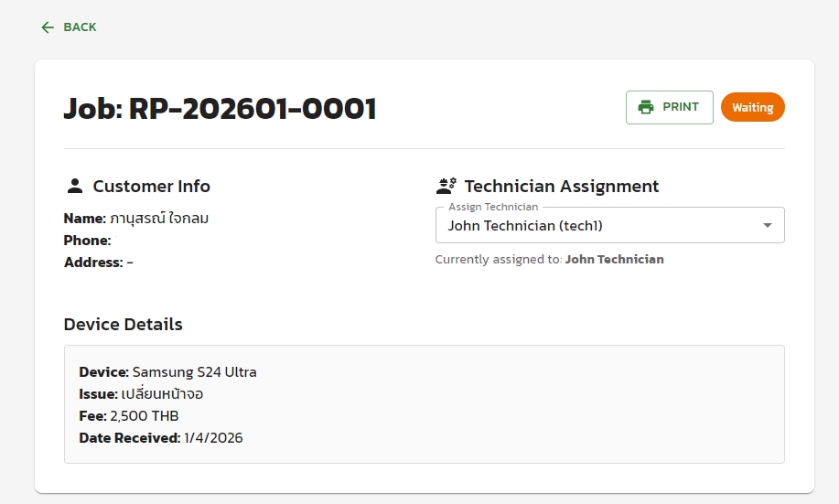The height and width of the screenshot is (504, 839).
Task: Click the customer name ภานุสรณ์ ใจกลม
Action: click(x=159, y=219)
